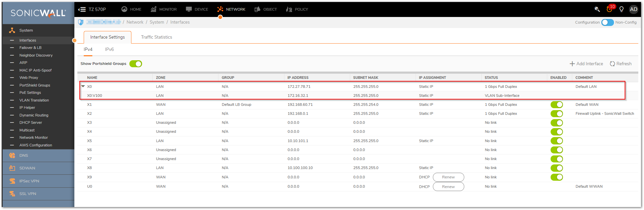Click the Network breadcrumb link

[135, 22]
